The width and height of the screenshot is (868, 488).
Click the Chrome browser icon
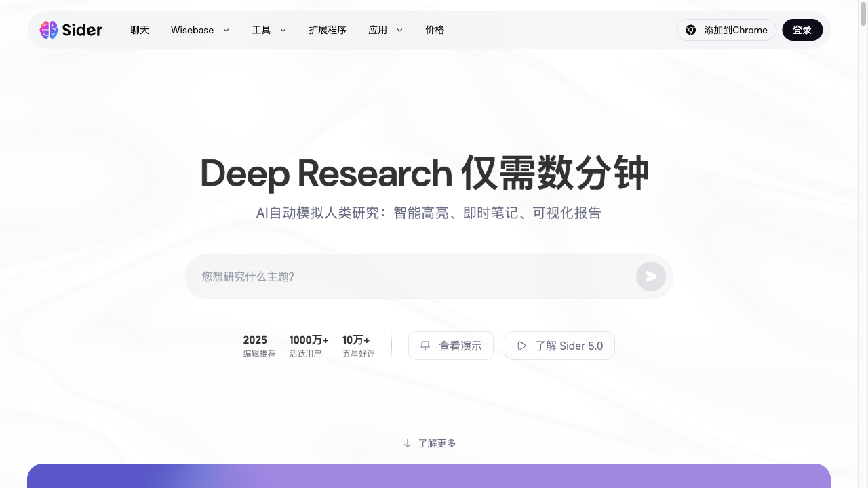pos(690,30)
